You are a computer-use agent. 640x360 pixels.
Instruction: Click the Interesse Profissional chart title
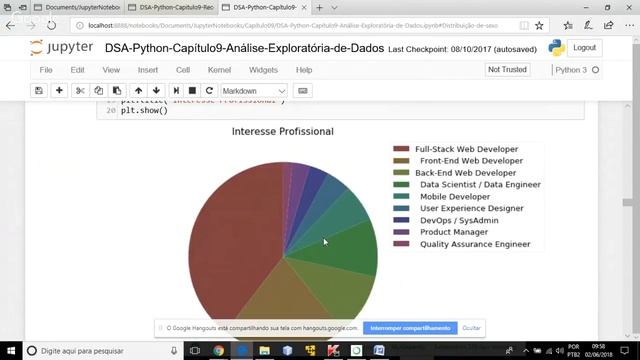pos(282,131)
